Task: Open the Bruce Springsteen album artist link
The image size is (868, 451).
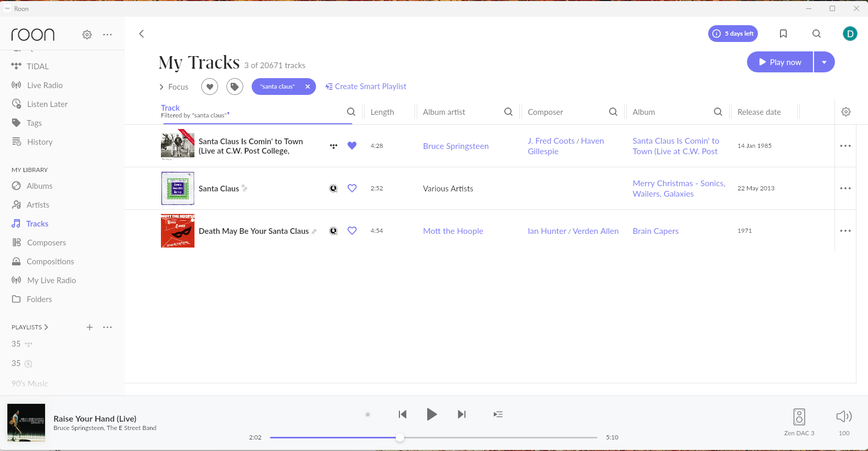Action: click(456, 146)
